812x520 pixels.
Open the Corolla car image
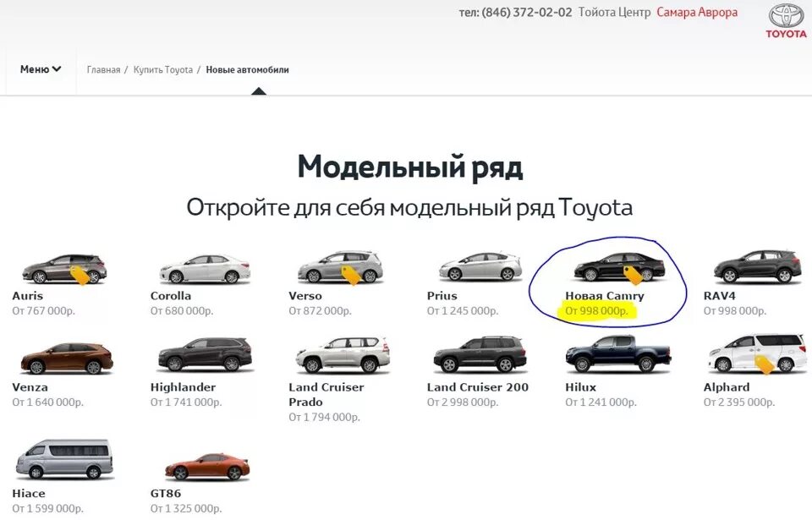205,268
